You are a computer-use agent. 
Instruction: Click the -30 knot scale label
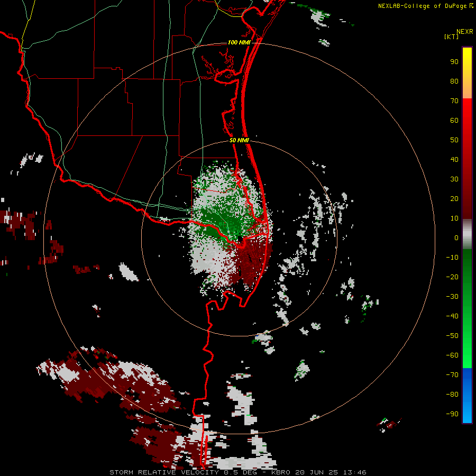tap(452, 297)
